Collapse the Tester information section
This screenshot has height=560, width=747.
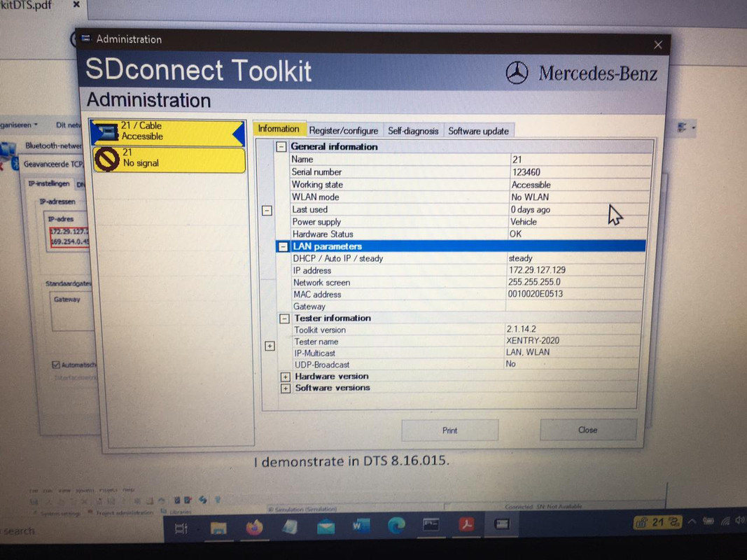[x=284, y=318]
